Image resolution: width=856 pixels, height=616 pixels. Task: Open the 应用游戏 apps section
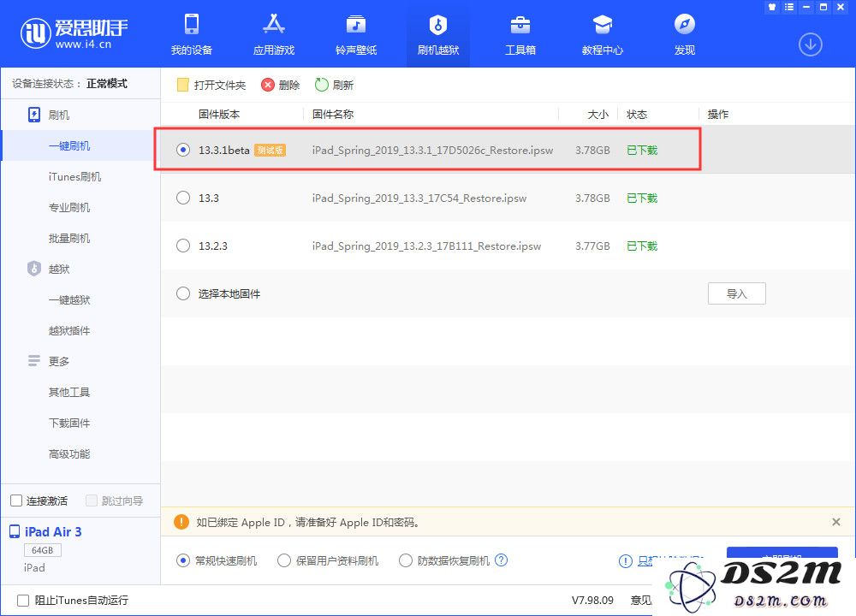pyautogui.click(x=274, y=35)
